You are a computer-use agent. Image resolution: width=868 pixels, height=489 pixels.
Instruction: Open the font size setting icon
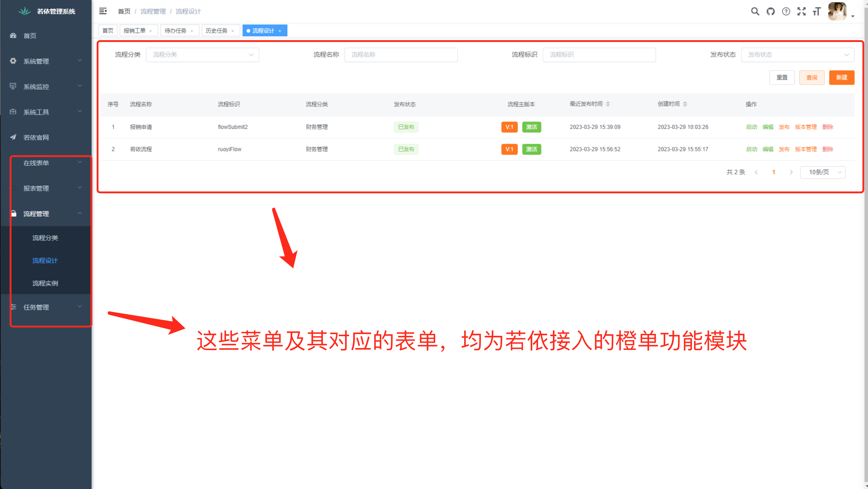coord(816,12)
